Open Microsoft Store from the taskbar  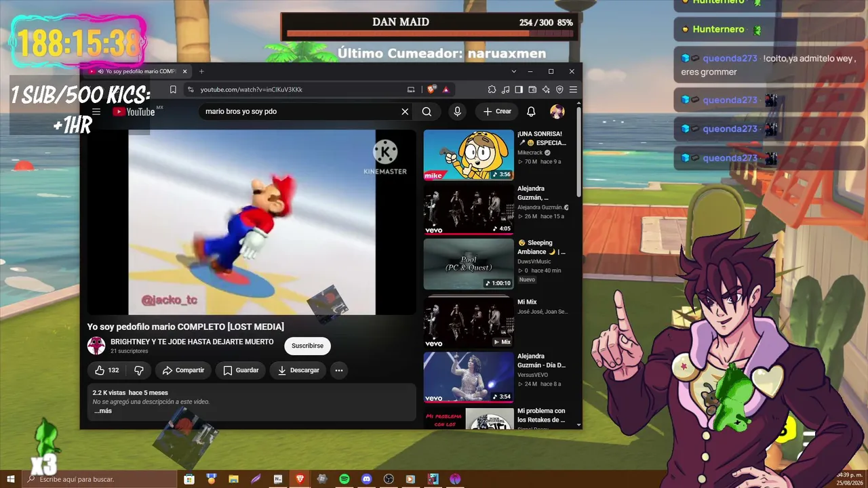[x=189, y=479]
